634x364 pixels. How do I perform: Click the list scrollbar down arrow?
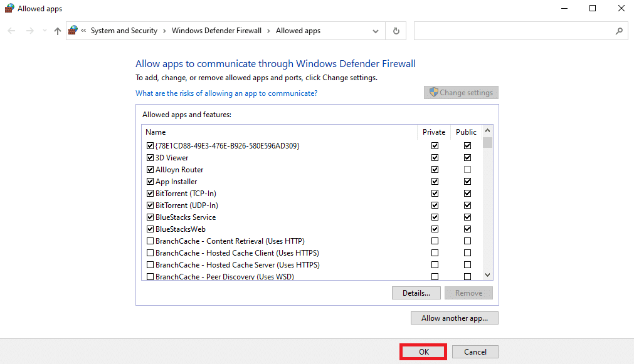click(x=488, y=275)
